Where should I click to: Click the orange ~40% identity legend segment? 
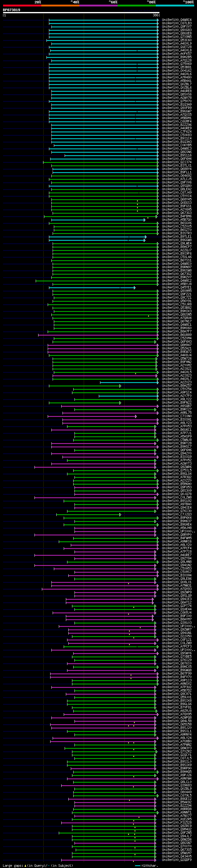click(60, 6)
